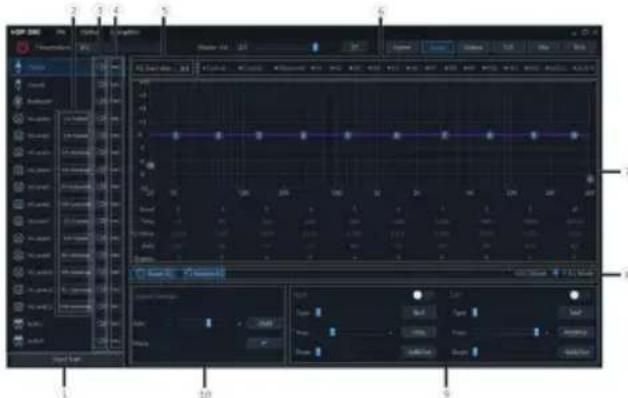Click the Master Vol slider handle
Image resolution: width=628 pixels, height=398 pixels.
coord(315,47)
